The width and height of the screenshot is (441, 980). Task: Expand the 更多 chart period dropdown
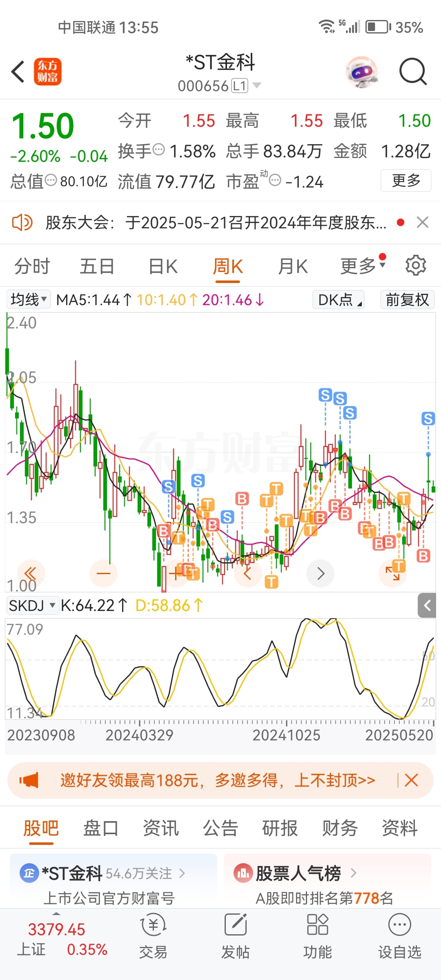(363, 266)
